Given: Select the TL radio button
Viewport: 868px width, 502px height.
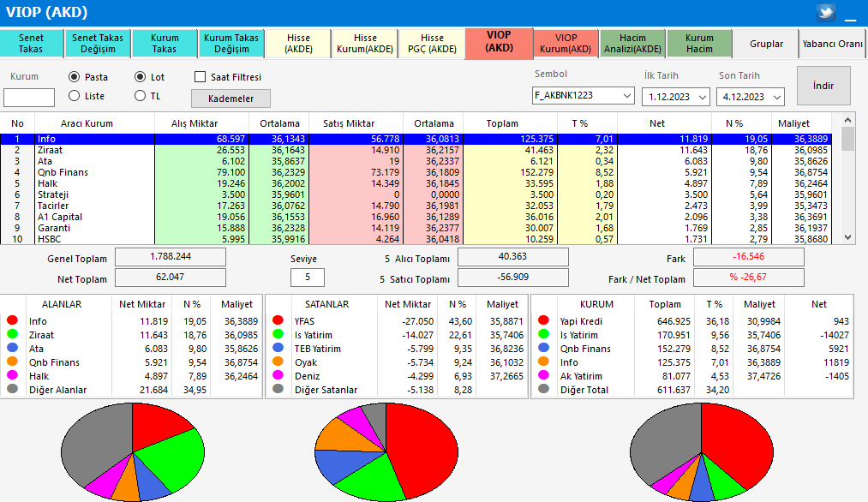Looking at the screenshot, I should (140, 96).
